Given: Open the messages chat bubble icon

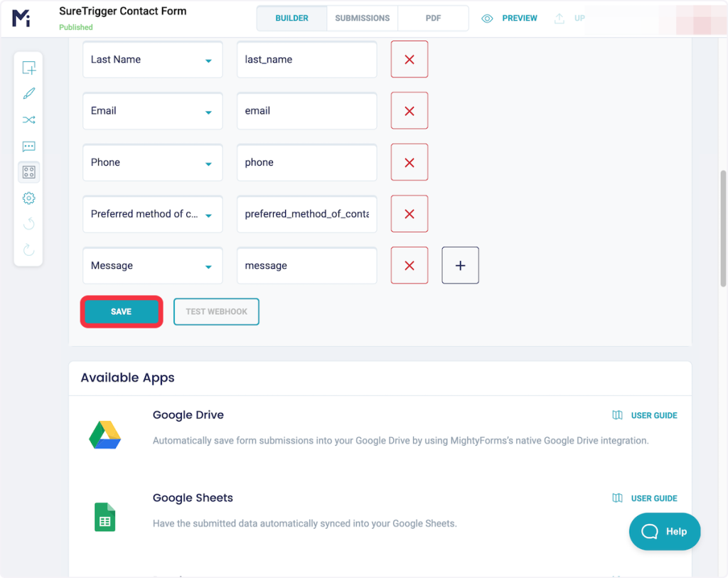Looking at the screenshot, I should [x=28, y=146].
